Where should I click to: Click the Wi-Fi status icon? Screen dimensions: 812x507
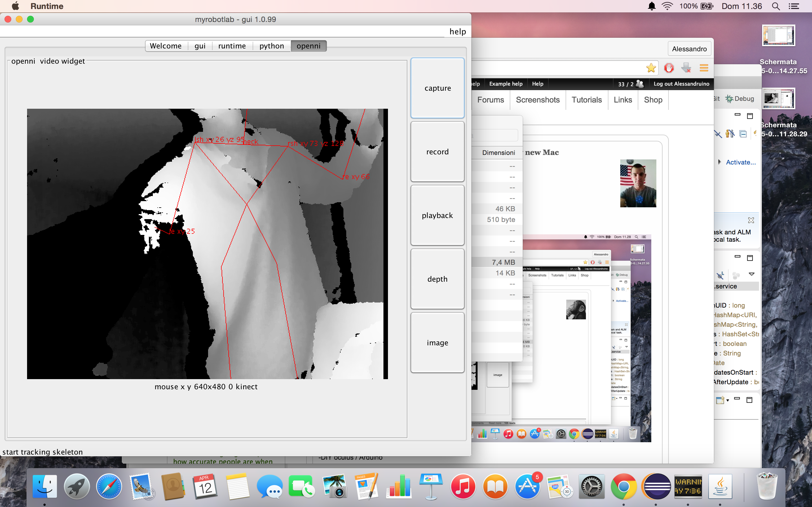[x=667, y=6]
